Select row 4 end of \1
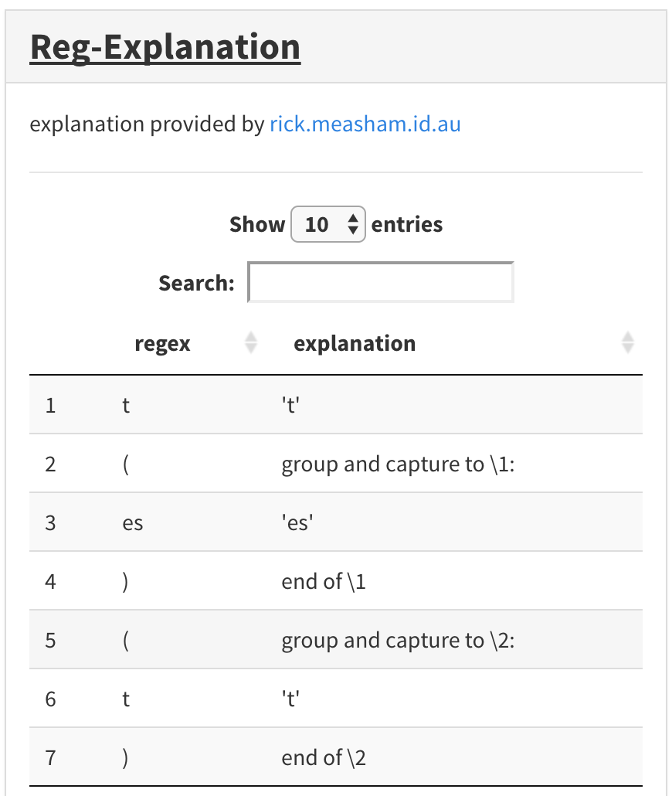 [336, 581]
